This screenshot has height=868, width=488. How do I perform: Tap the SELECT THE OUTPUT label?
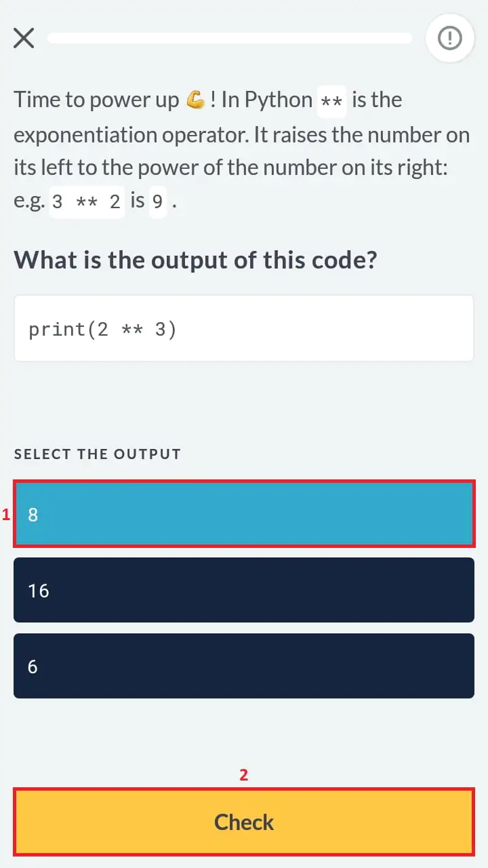tap(98, 454)
